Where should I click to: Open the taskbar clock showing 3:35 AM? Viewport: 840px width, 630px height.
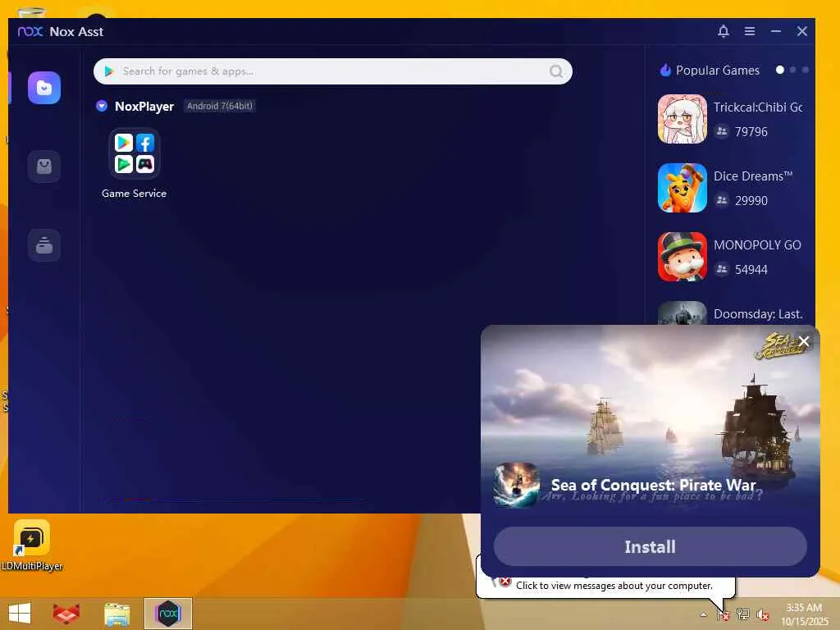coord(804,614)
